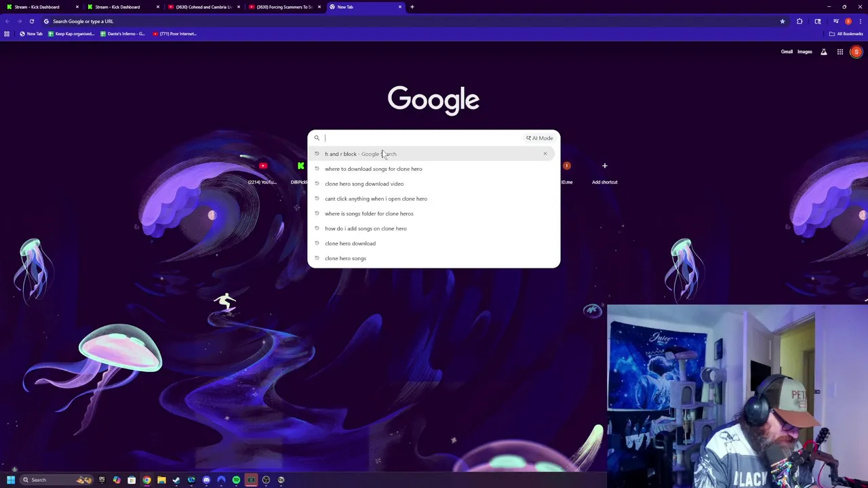Open Discord from taskbar
Viewport: 868px width, 488px height.
206,480
